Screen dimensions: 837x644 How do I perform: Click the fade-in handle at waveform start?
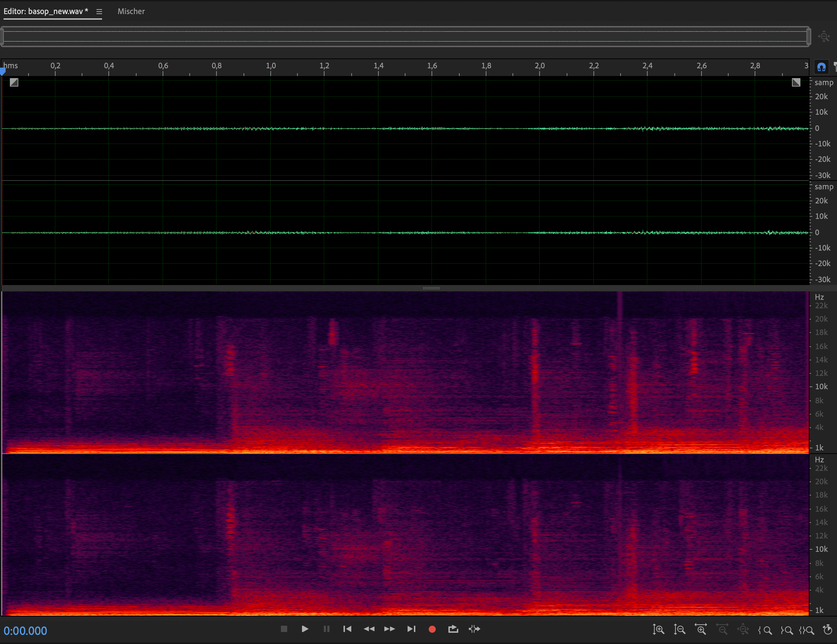pyautogui.click(x=14, y=82)
